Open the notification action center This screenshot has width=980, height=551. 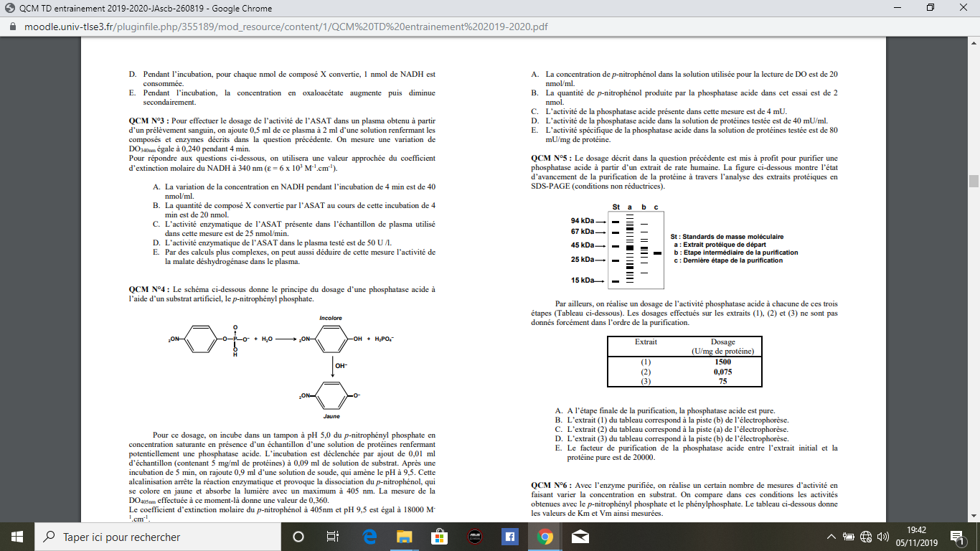tap(956, 537)
